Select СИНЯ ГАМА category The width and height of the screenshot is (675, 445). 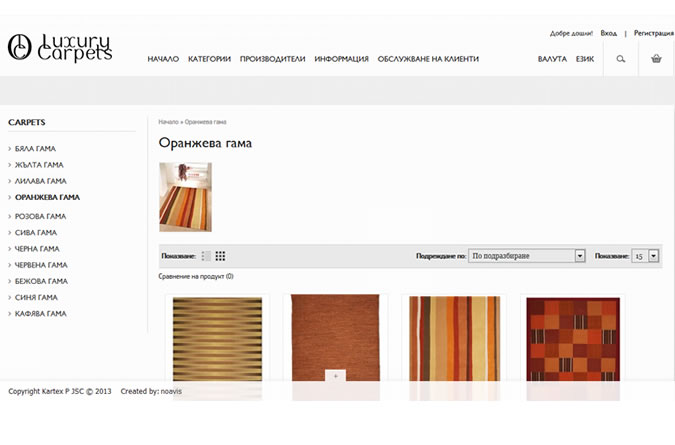coord(36,298)
